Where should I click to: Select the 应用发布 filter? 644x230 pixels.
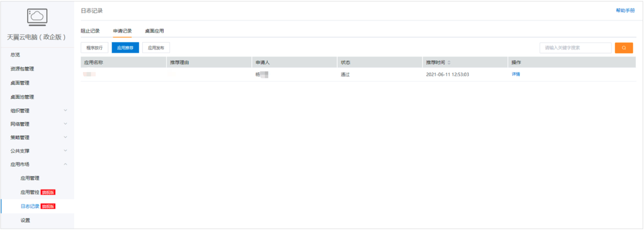(156, 47)
